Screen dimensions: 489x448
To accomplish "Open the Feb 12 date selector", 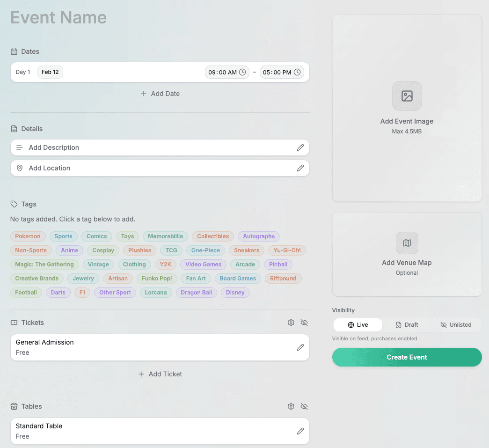I will tap(50, 72).
